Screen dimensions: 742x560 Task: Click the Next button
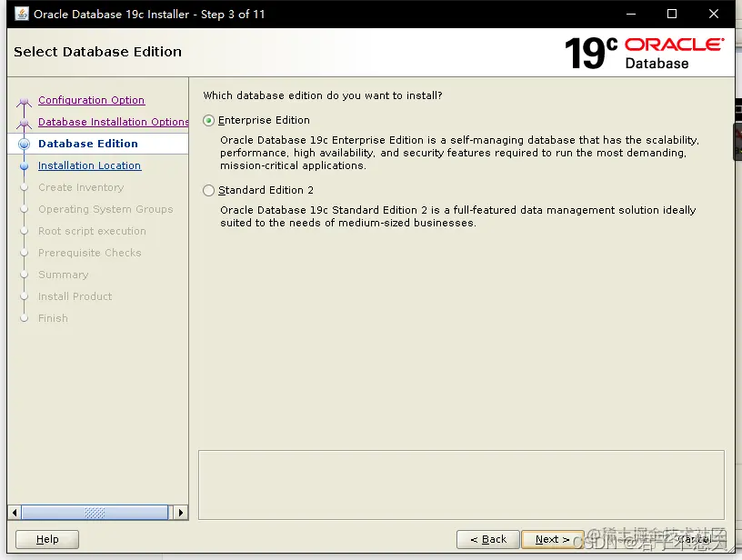pos(552,539)
